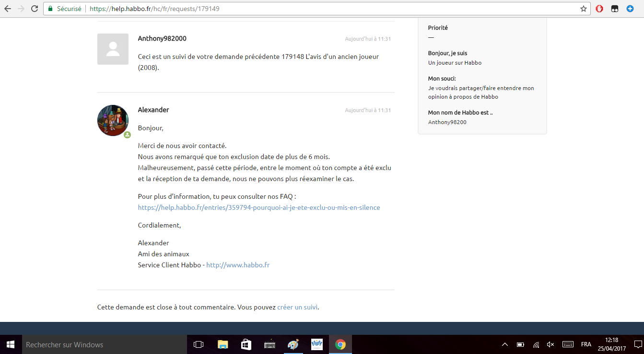
Task: Bookmark this page with the star icon
Action: [583, 9]
